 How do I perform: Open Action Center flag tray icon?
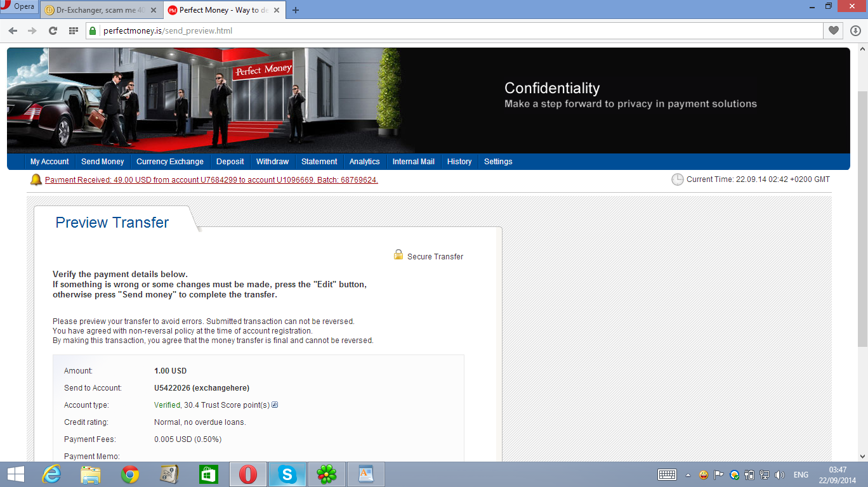719,474
